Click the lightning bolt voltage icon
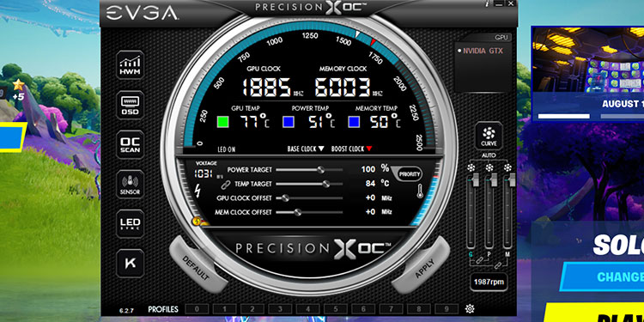 click(x=198, y=190)
